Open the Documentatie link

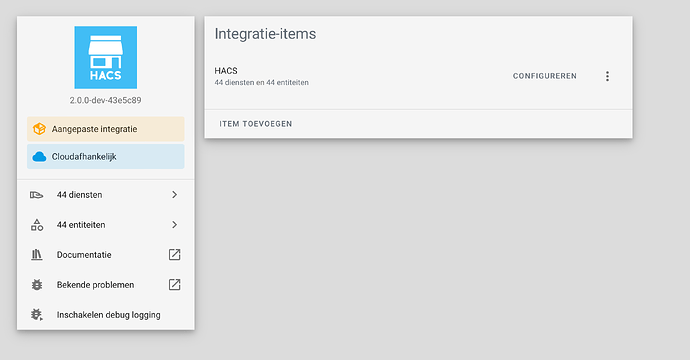pyautogui.click(x=106, y=254)
